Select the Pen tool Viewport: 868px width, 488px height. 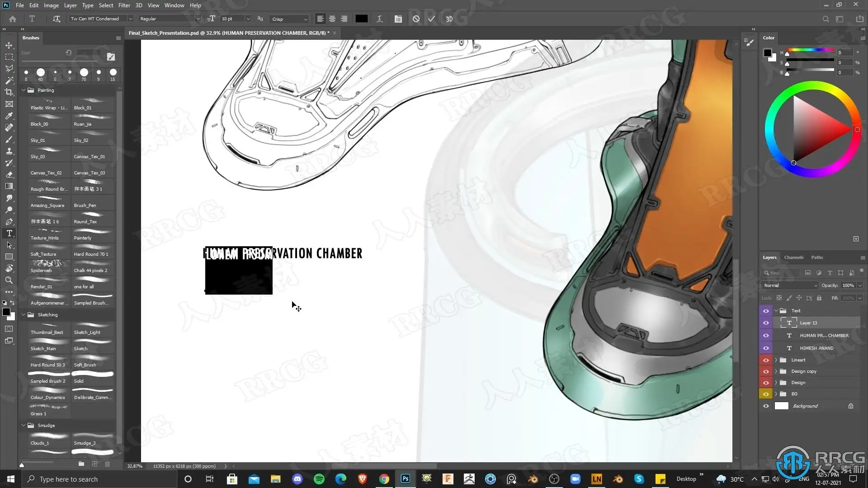9,221
